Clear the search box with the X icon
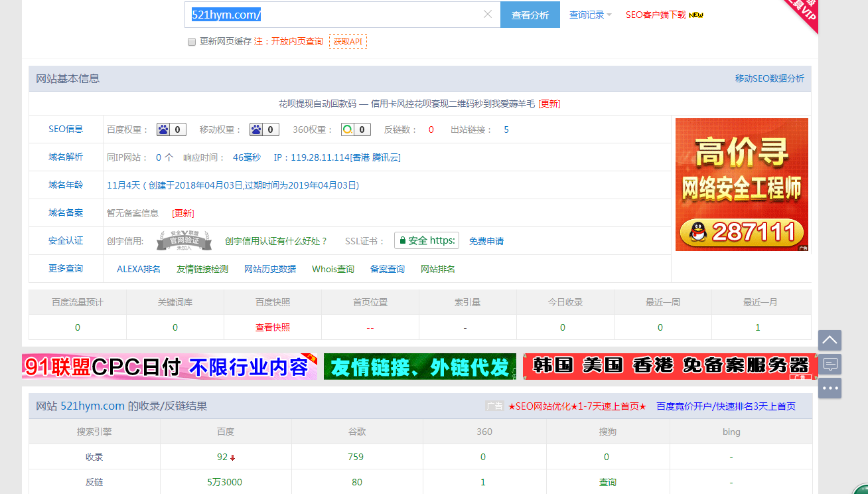The width and height of the screenshot is (868, 494). click(488, 15)
